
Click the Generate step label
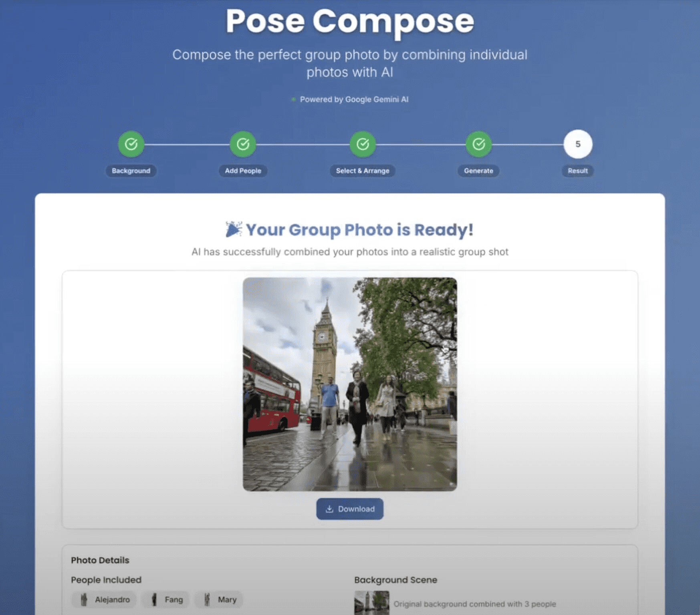(478, 171)
